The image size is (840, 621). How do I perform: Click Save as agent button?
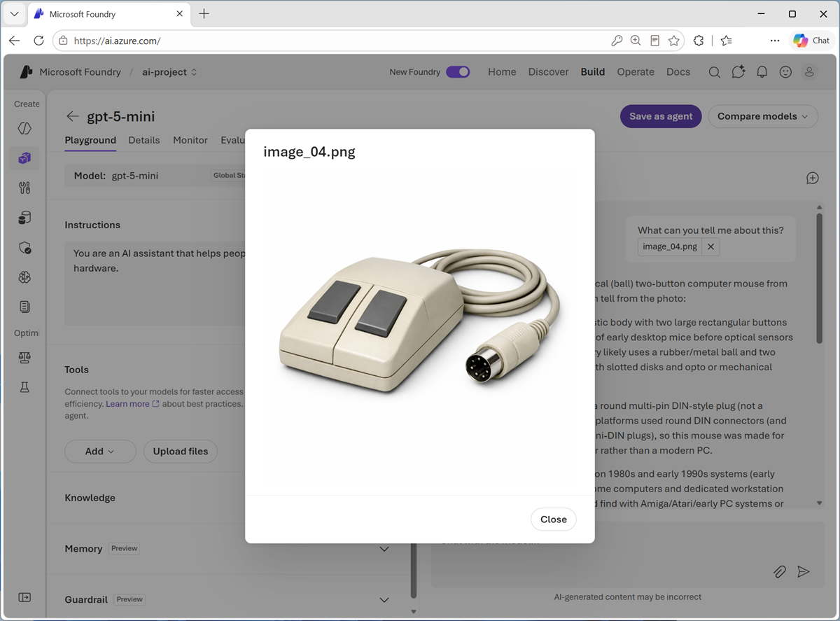(x=661, y=116)
